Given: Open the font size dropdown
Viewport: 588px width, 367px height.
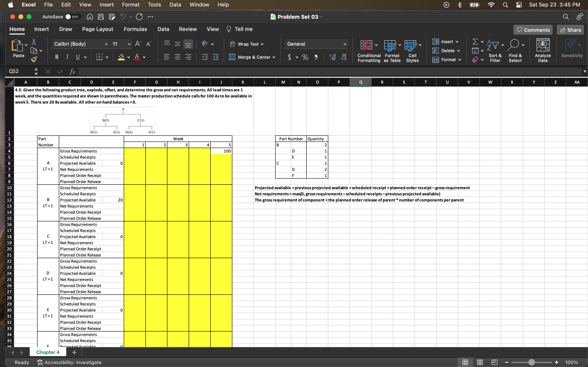Looking at the screenshot, I should click(x=121, y=44).
